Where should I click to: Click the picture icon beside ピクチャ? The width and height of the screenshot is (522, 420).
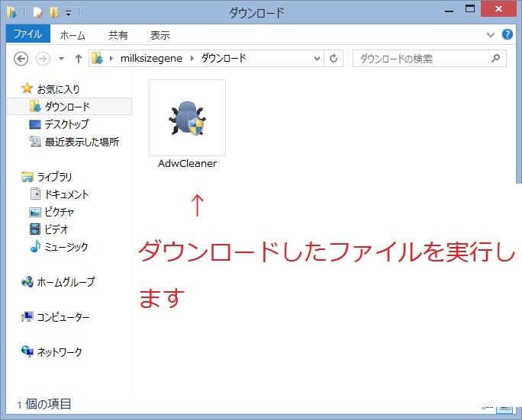coord(34,212)
